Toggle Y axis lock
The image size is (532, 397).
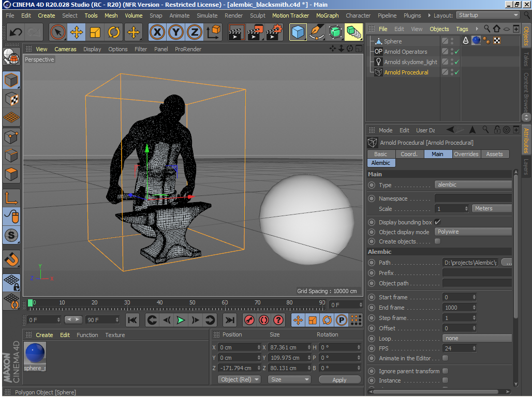[x=176, y=33]
